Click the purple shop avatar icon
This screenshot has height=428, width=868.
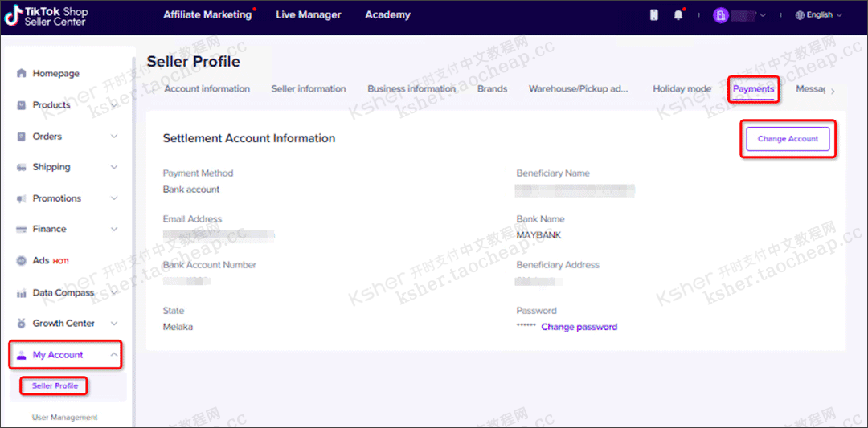click(x=720, y=15)
